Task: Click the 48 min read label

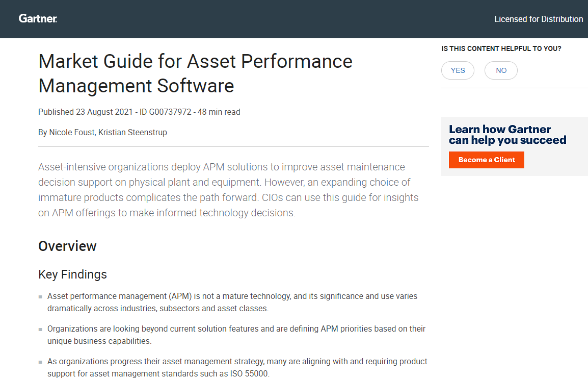Action: pos(219,112)
